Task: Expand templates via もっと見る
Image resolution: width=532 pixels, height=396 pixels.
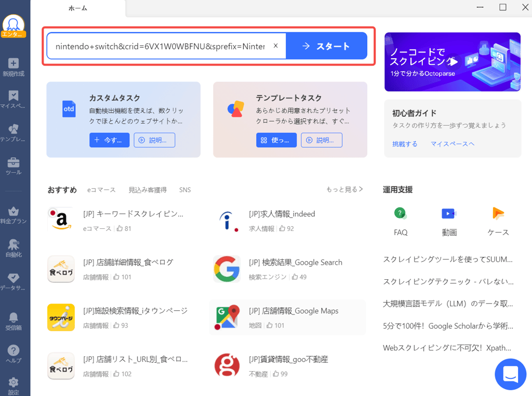Action: [x=345, y=189]
